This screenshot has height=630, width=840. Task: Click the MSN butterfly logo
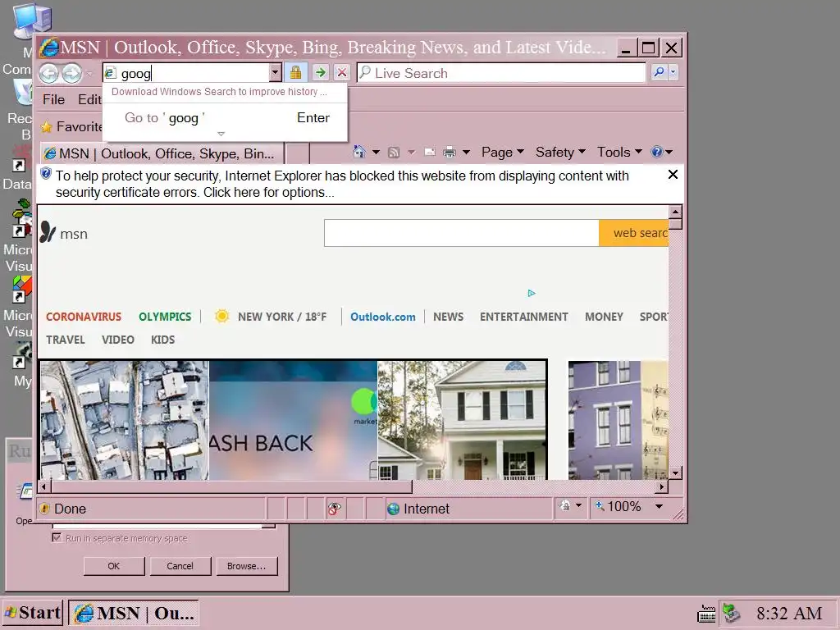click(48, 232)
